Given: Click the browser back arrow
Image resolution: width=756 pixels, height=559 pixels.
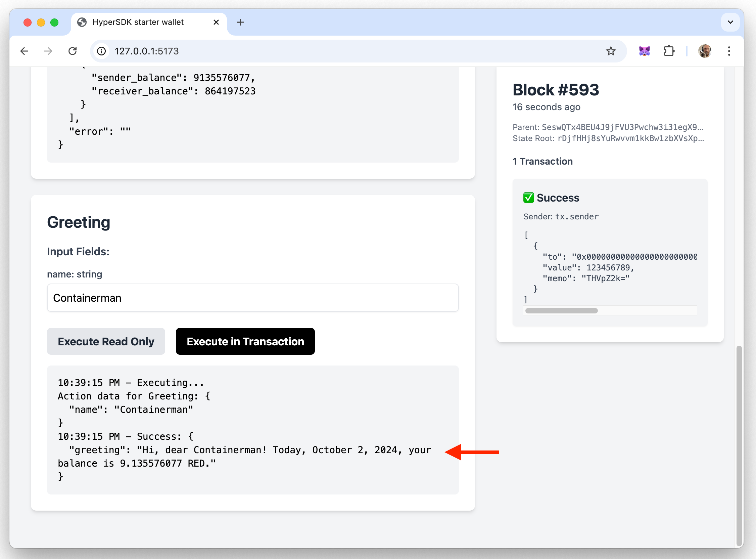Looking at the screenshot, I should point(25,51).
